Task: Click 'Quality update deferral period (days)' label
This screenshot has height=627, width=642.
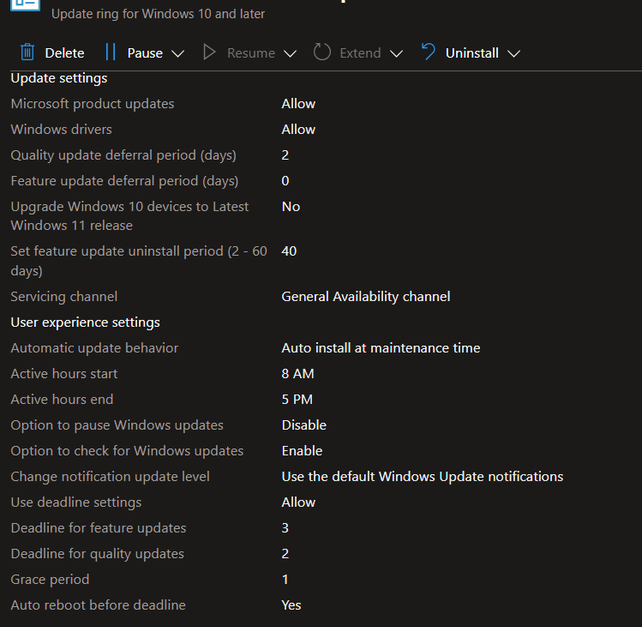Action: [124, 156]
